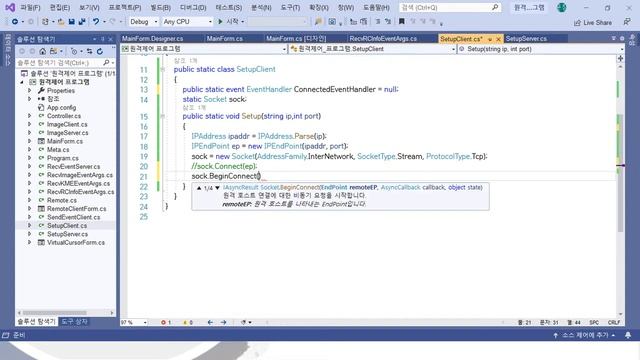This screenshot has width=640, height=360.
Task: Click the warning count indicator
Action: pyautogui.click(x=188, y=322)
